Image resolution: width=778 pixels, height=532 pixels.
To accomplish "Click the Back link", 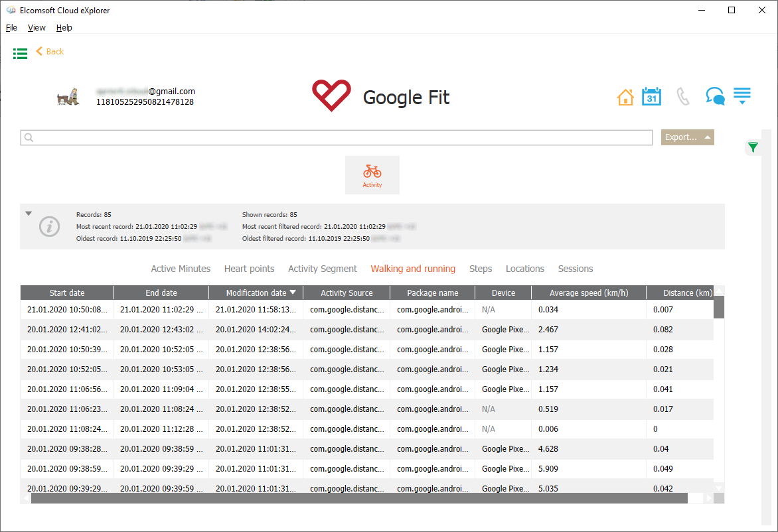I will coord(50,51).
